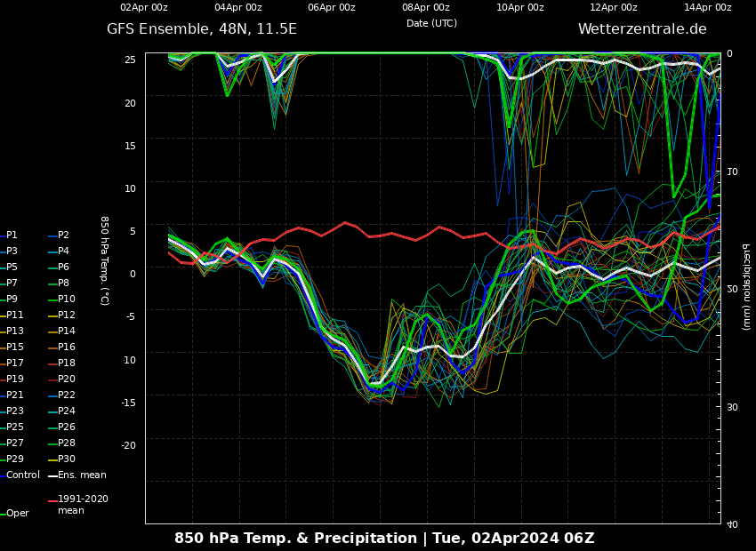Select the 08Apr 00z date label

(x=425, y=8)
